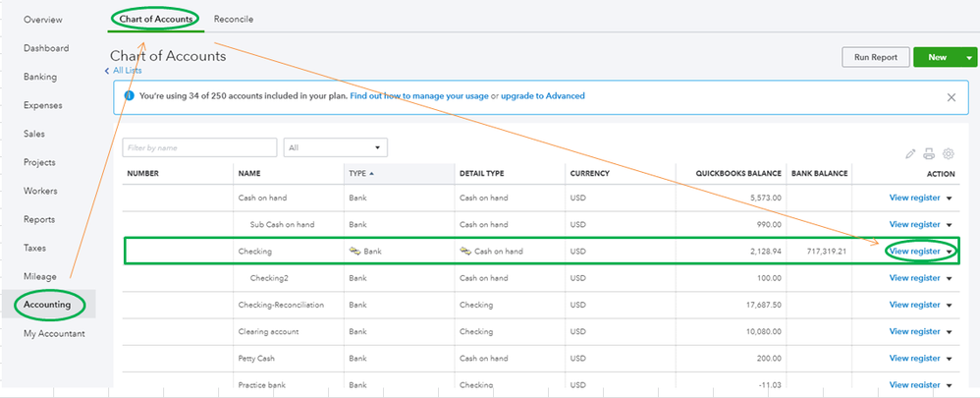Image resolution: width=980 pixels, height=398 pixels.
Task: Open the All account type filter dropdown
Action: [336, 147]
